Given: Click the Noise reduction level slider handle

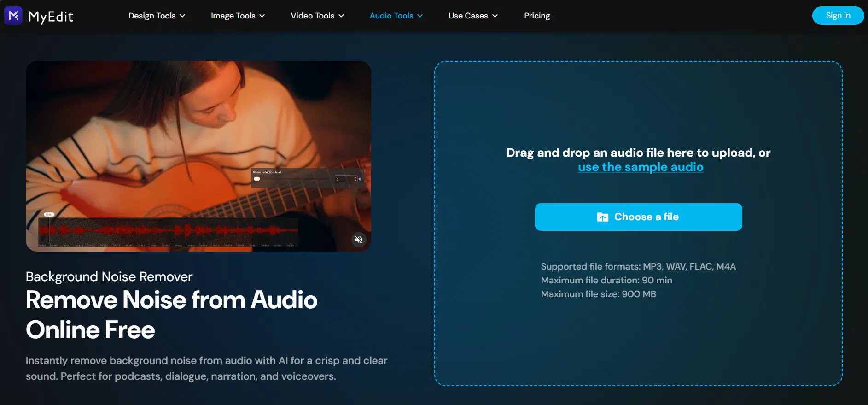Looking at the screenshot, I should click(x=257, y=179).
